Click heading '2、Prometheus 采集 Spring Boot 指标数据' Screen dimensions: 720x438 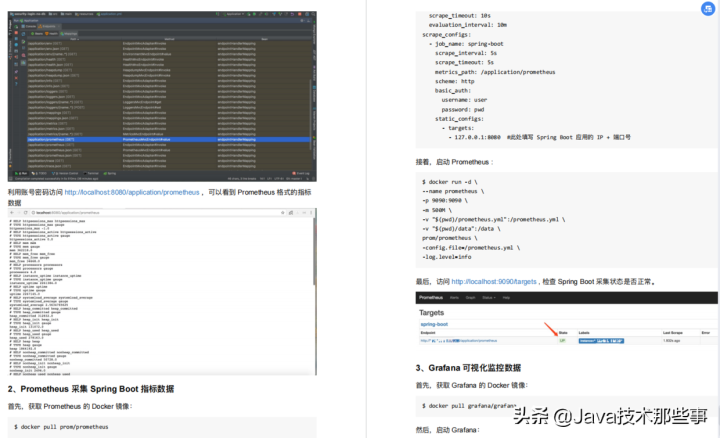point(91,389)
